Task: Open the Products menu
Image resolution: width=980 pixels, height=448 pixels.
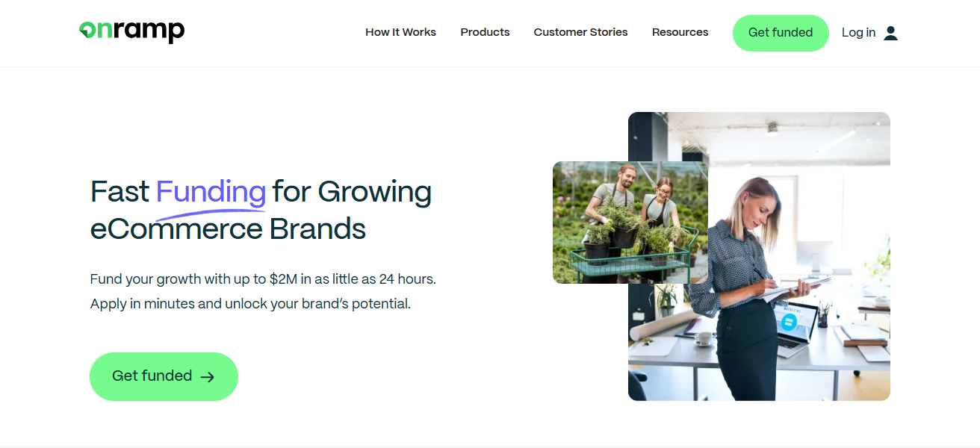Action: point(485,32)
